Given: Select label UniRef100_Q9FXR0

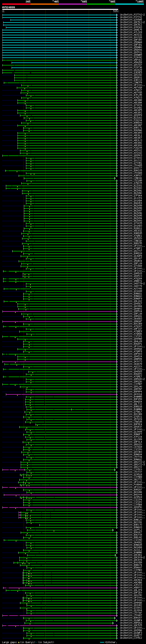Looking at the screenshot, I should point(131,40).
